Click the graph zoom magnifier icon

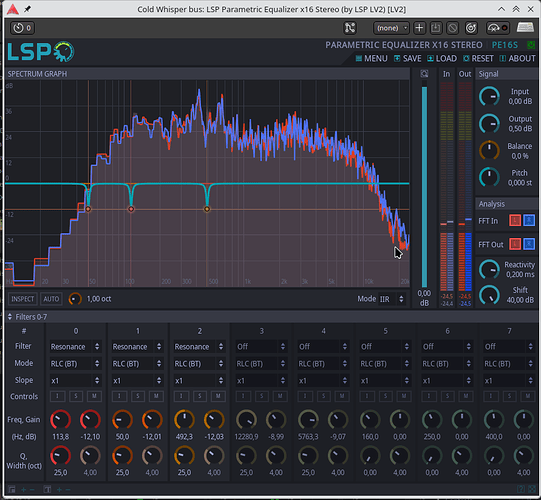(424, 73)
